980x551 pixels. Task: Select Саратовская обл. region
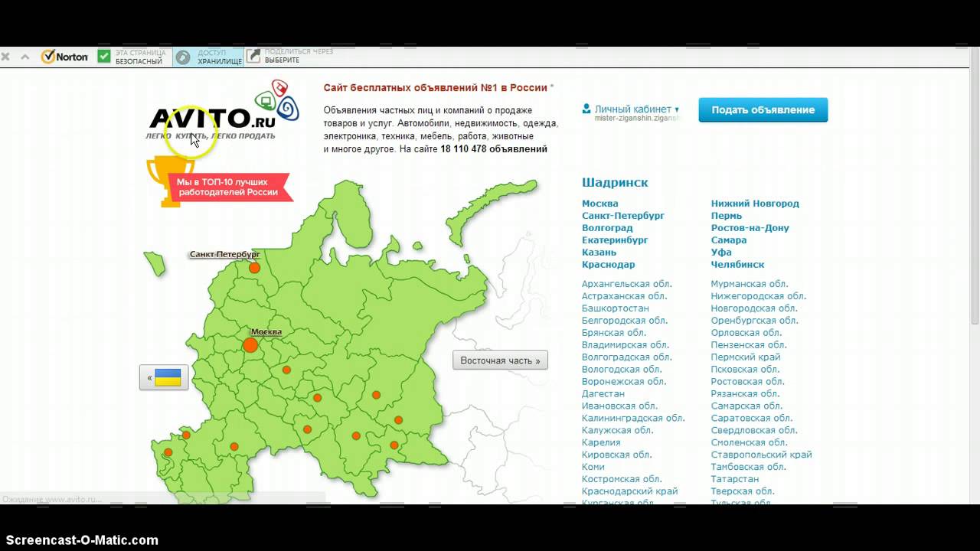tap(752, 419)
